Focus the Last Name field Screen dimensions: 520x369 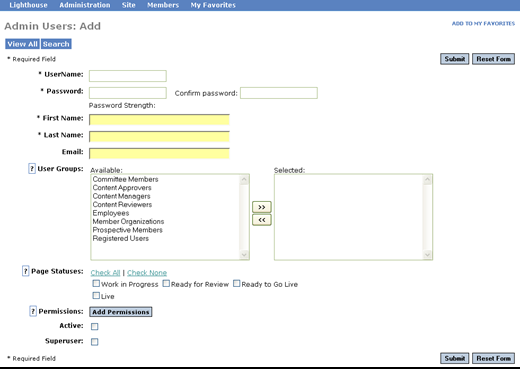coord(159,137)
